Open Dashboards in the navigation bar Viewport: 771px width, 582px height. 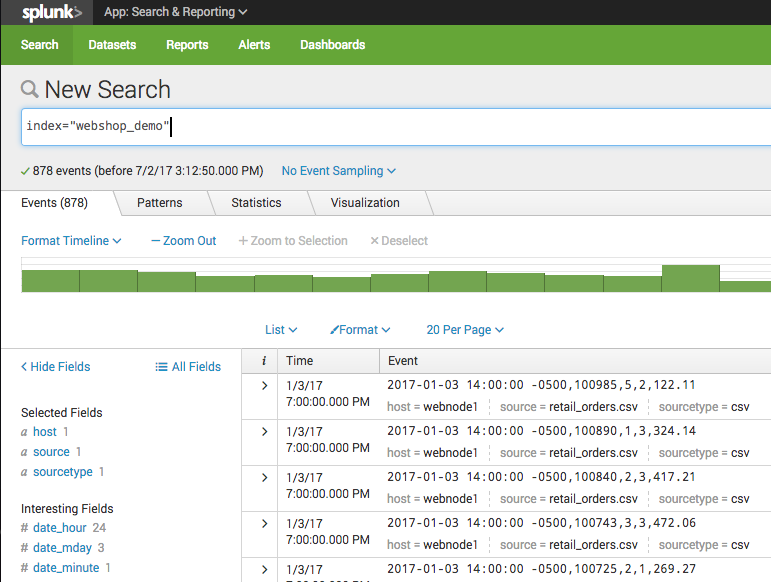(x=332, y=45)
